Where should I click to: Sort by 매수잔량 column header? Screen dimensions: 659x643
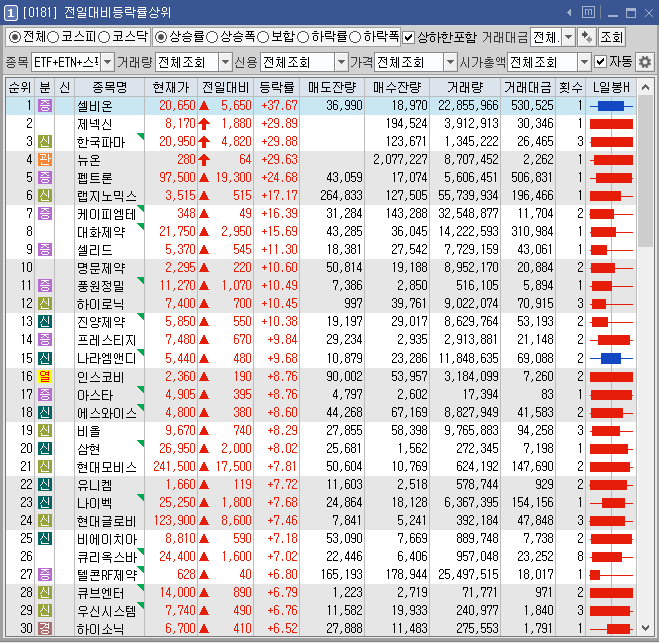tap(397, 87)
